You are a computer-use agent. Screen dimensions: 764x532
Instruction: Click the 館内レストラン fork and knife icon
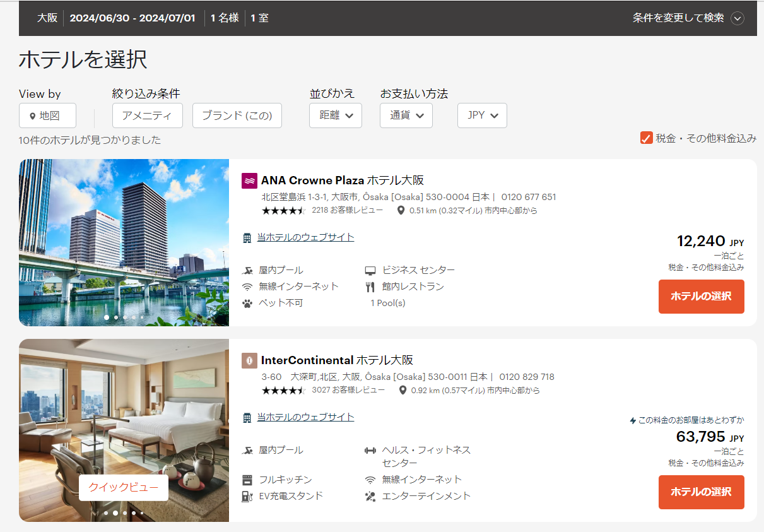[x=370, y=287]
